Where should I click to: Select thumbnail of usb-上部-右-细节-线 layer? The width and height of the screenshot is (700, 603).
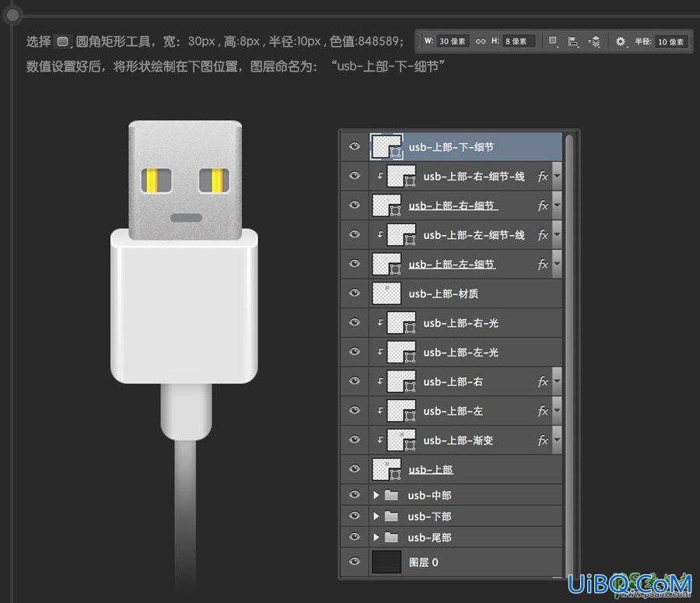(401, 176)
